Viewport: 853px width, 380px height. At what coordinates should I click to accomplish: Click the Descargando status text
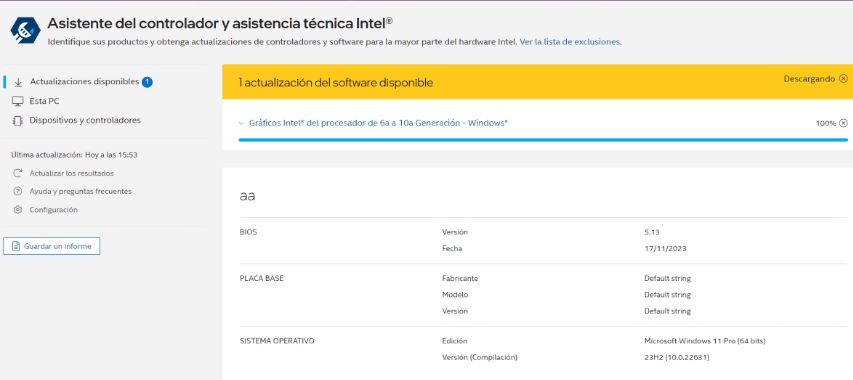[809, 79]
